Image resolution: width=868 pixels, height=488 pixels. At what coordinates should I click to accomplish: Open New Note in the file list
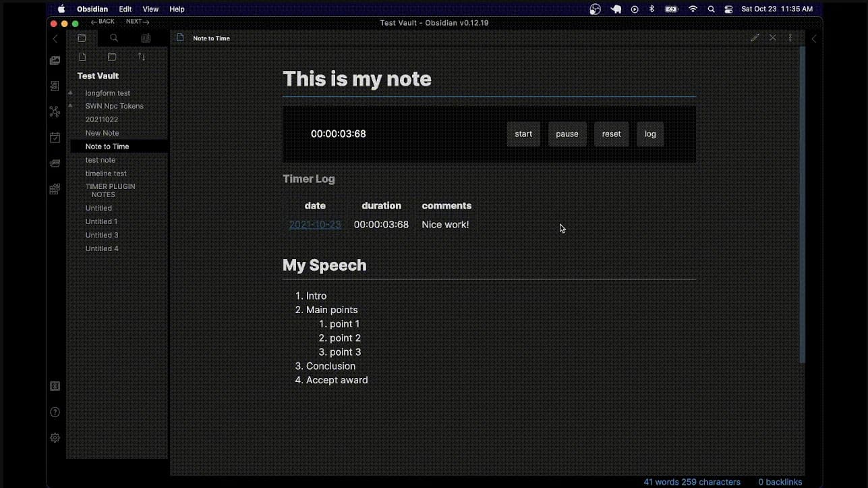click(x=102, y=133)
